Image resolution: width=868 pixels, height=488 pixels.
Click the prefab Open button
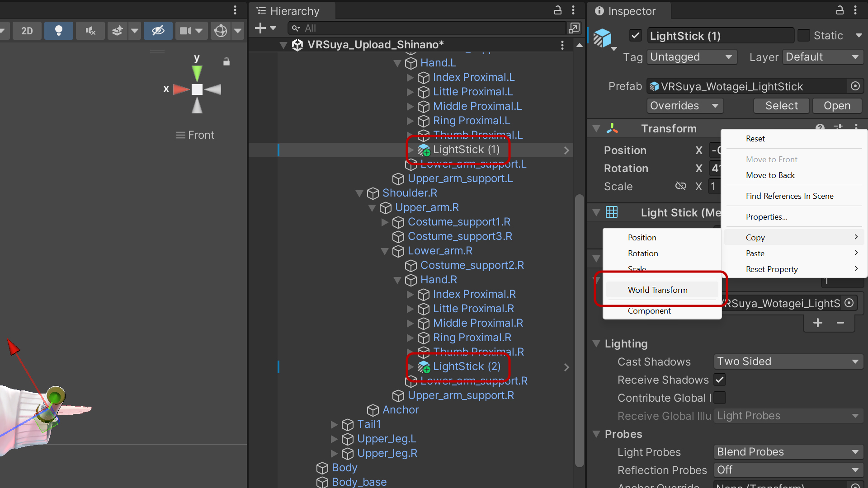click(x=837, y=106)
